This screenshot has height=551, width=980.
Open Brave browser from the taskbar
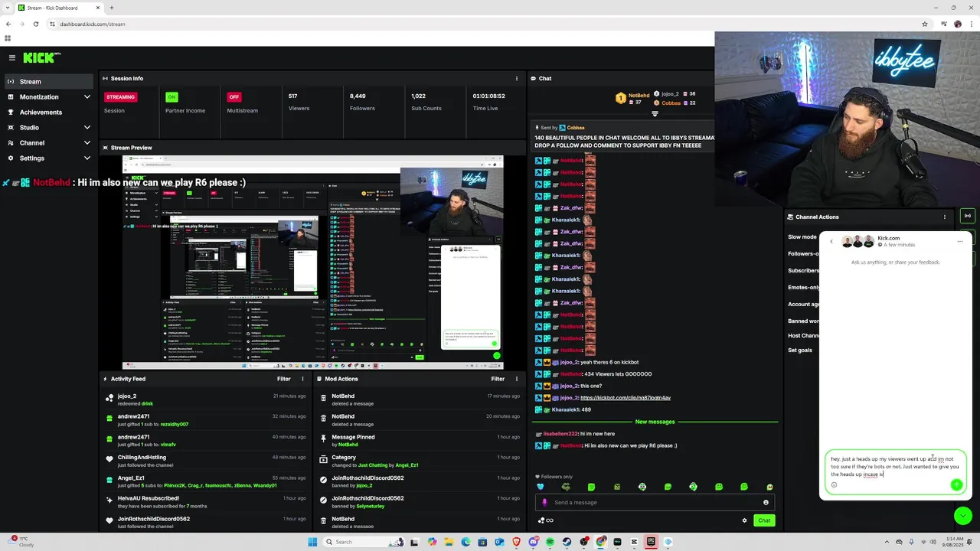pos(516,542)
